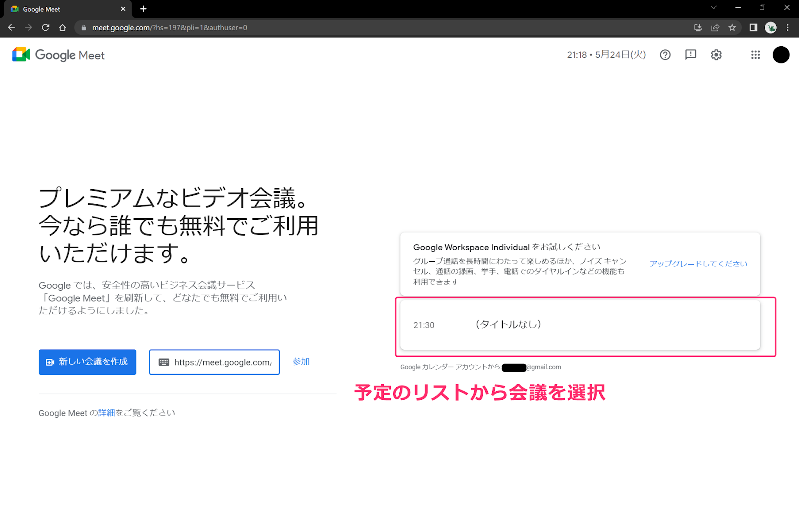Bookmark this tab with star icon

tap(732, 28)
